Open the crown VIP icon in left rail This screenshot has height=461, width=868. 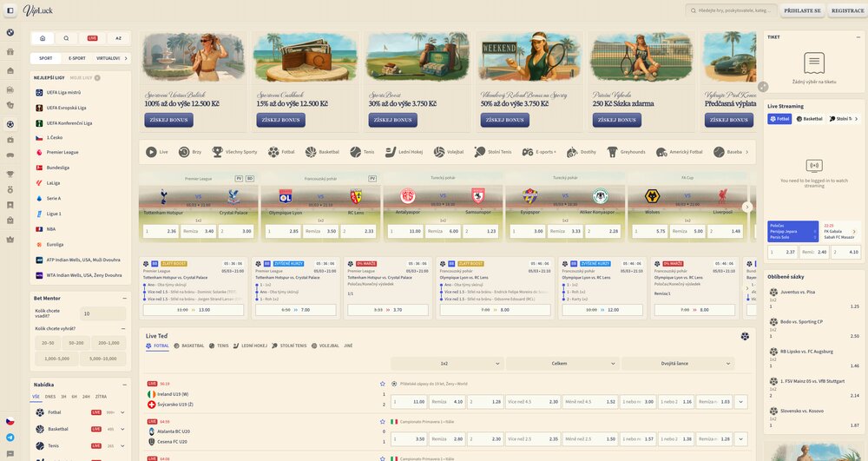tap(10, 240)
